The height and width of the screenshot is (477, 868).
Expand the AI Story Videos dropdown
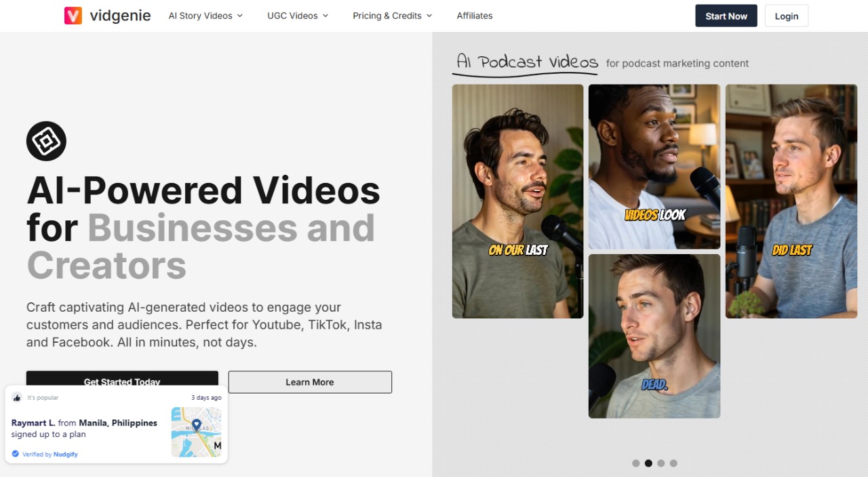[205, 16]
